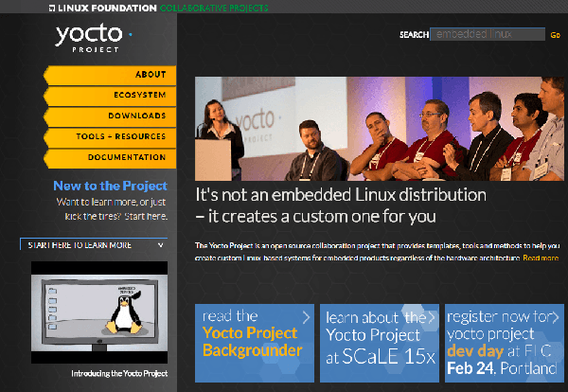Screen dimensions: 568x392
Task: Click the conference panel banner photo
Action: pyautogui.click(x=380, y=129)
